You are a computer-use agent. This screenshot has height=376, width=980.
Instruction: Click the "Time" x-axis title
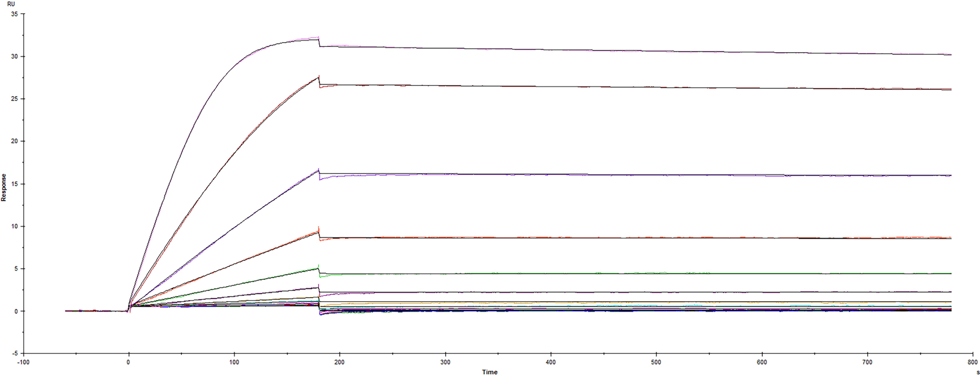point(490,372)
